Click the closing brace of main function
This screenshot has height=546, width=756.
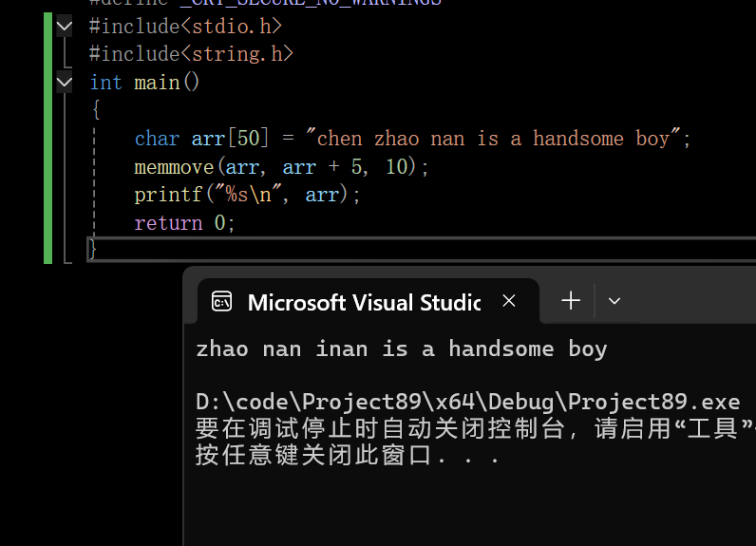(92, 250)
